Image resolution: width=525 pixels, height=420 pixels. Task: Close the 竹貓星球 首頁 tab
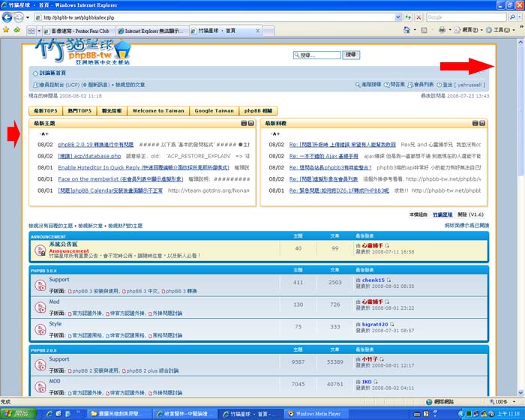(257, 31)
